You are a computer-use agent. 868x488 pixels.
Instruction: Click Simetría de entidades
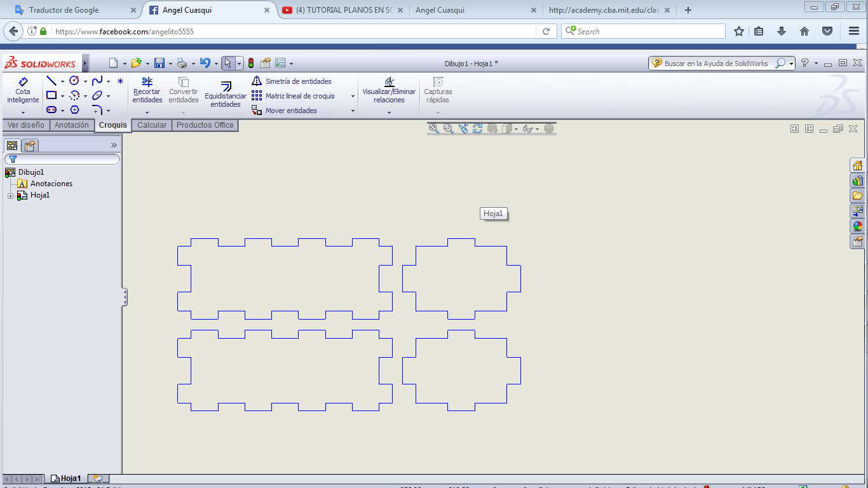coord(292,81)
